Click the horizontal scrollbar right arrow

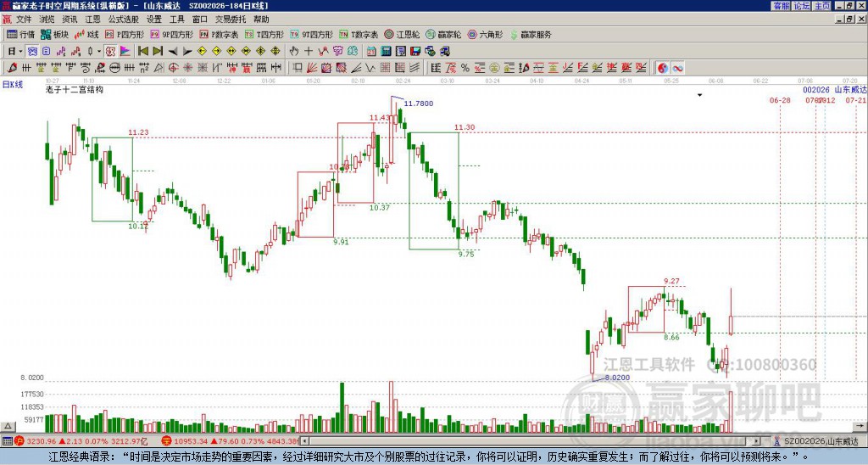(x=757, y=441)
